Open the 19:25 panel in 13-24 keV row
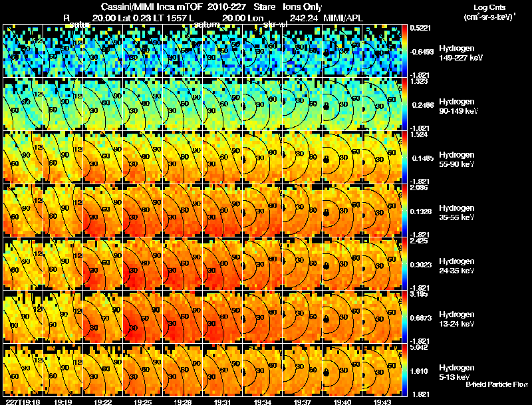 coord(142,317)
